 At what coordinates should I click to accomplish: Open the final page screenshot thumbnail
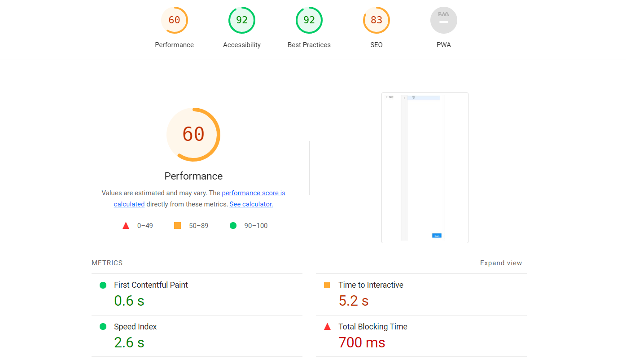[425, 168]
